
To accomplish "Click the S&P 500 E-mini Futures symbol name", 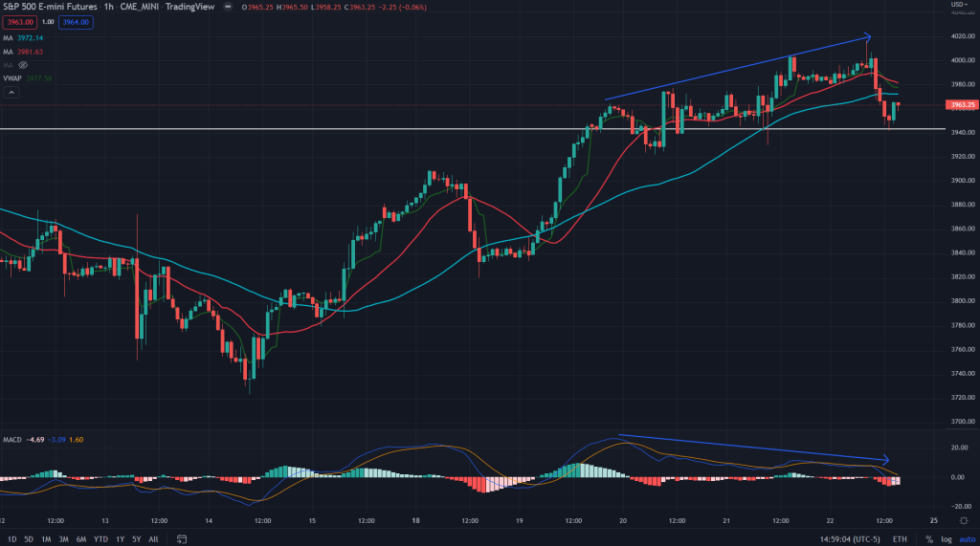I will click(48, 8).
